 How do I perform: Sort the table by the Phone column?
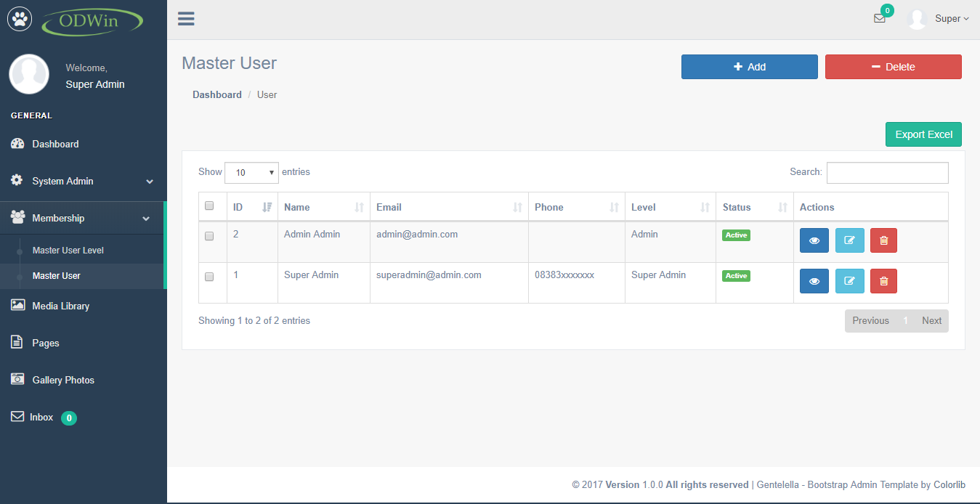[577, 207]
